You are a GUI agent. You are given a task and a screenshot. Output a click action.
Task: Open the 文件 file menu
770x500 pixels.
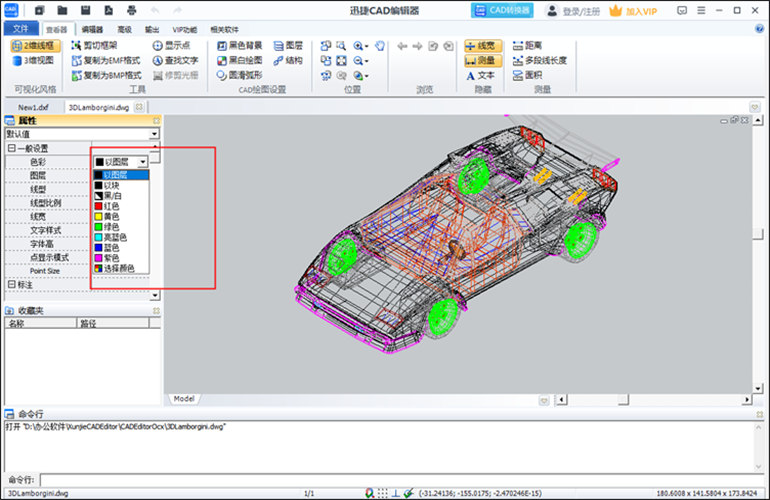(x=21, y=28)
